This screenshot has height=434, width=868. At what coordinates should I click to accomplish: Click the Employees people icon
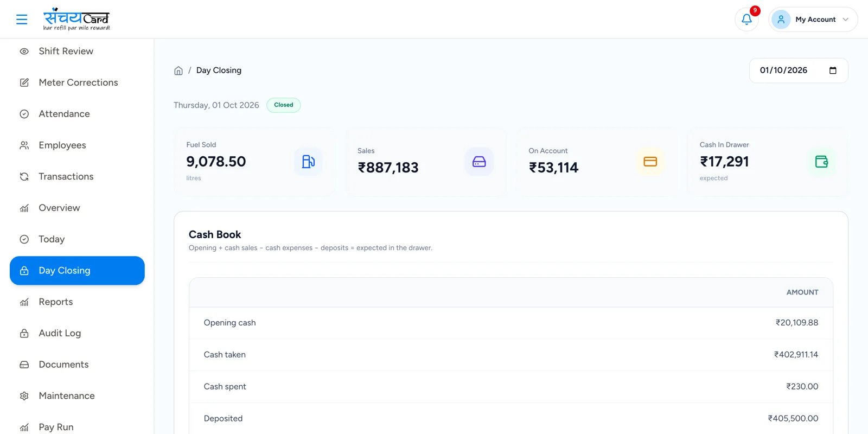pos(24,145)
